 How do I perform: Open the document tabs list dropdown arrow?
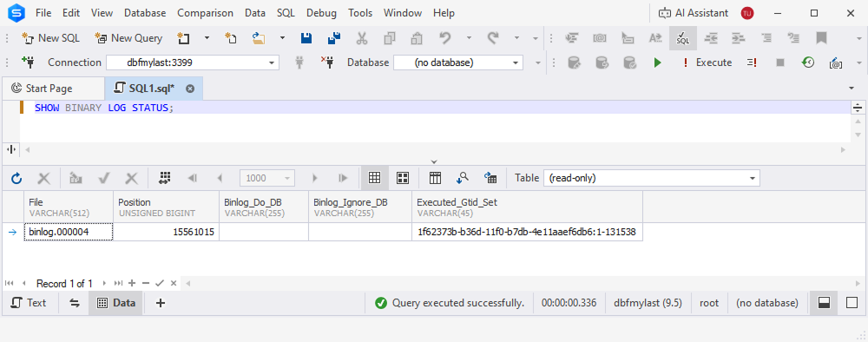(852, 89)
